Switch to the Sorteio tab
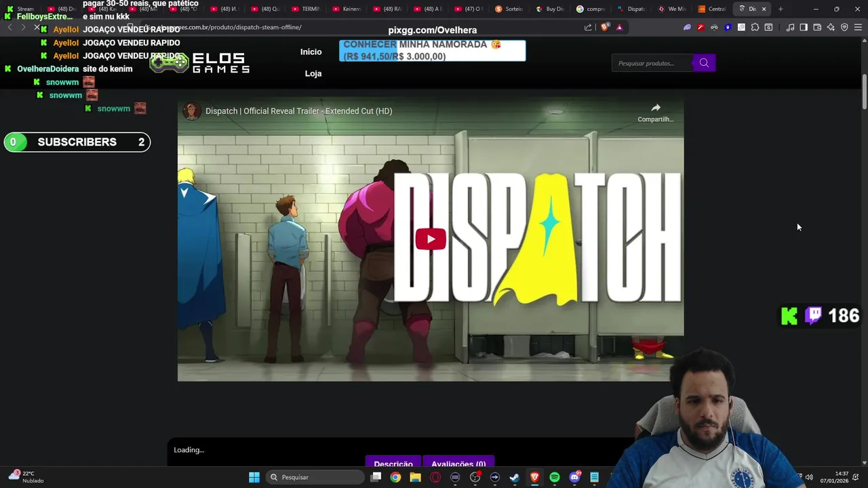 click(509, 9)
